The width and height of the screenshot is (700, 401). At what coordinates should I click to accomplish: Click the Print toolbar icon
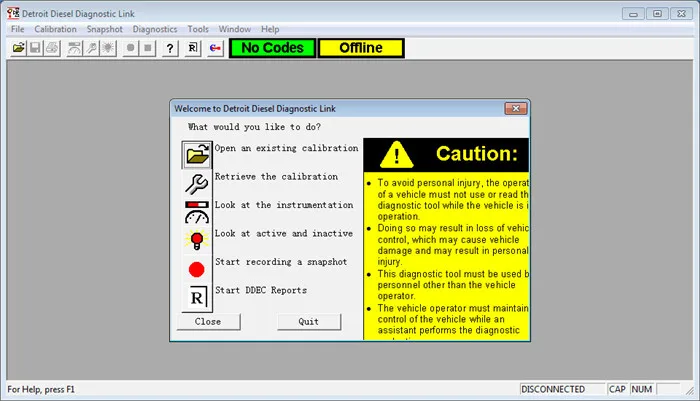click(52, 48)
